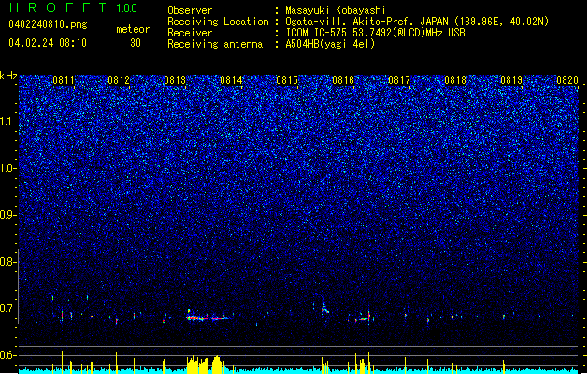Click the 0817 time marker
Screen dimensions: 588x374
click(399, 80)
